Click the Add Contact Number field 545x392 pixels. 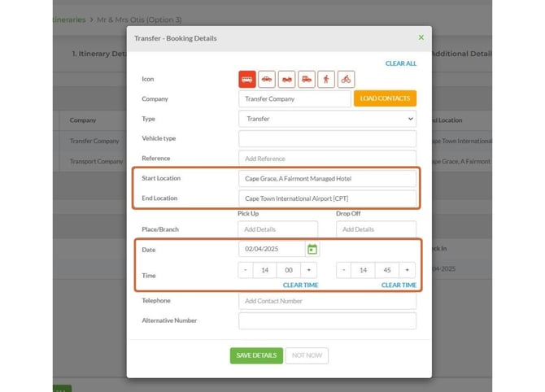[x=328, y=301]
